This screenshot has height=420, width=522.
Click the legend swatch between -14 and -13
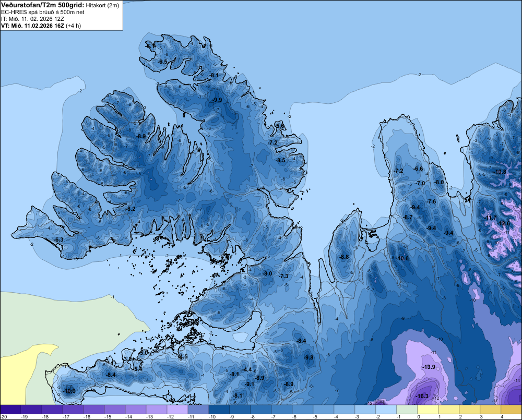point(136,410)
